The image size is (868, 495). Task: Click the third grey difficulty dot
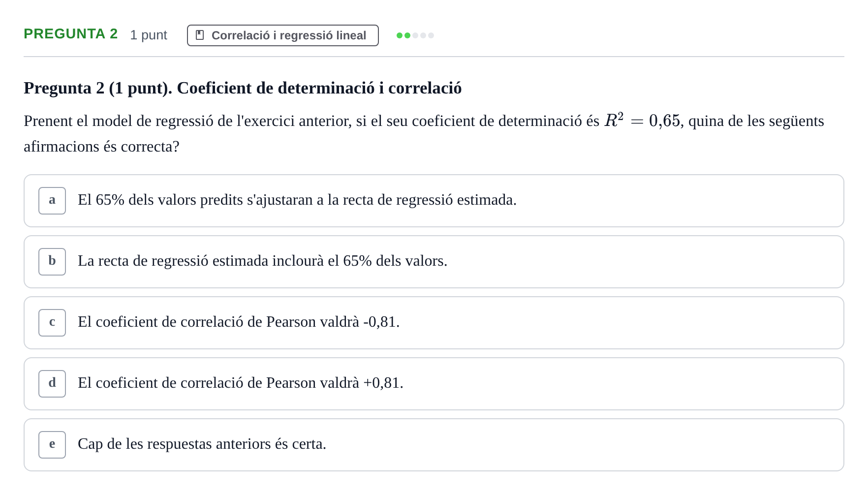pyautogui.click(x=415, y=35)
